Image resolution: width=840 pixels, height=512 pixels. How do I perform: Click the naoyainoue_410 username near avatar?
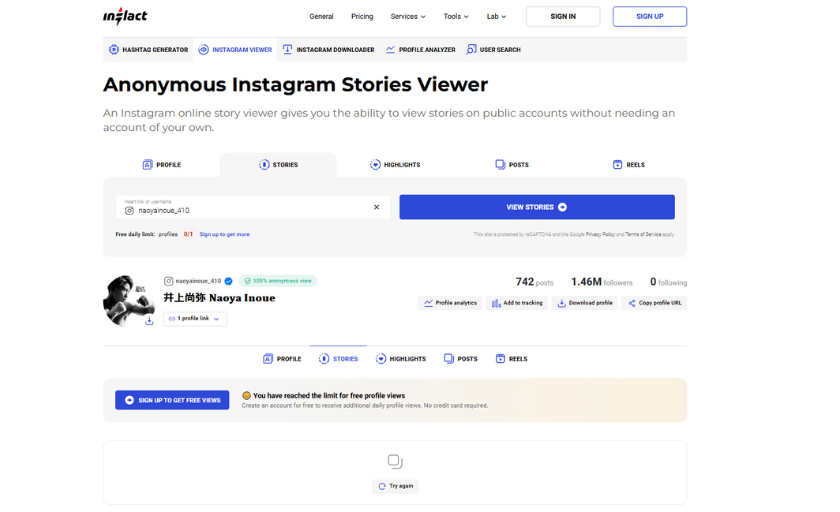[198, 281]
